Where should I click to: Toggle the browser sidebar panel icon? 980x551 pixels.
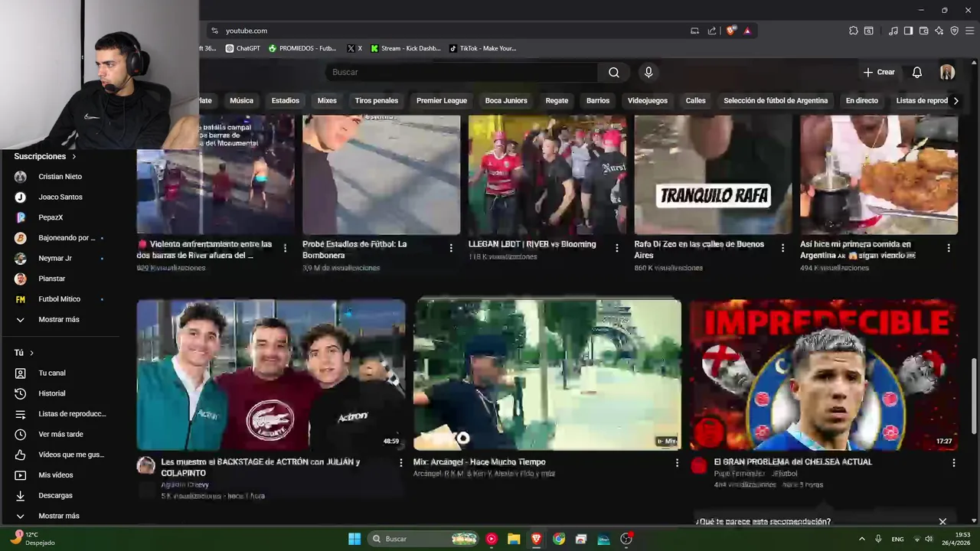coord(908,31)
